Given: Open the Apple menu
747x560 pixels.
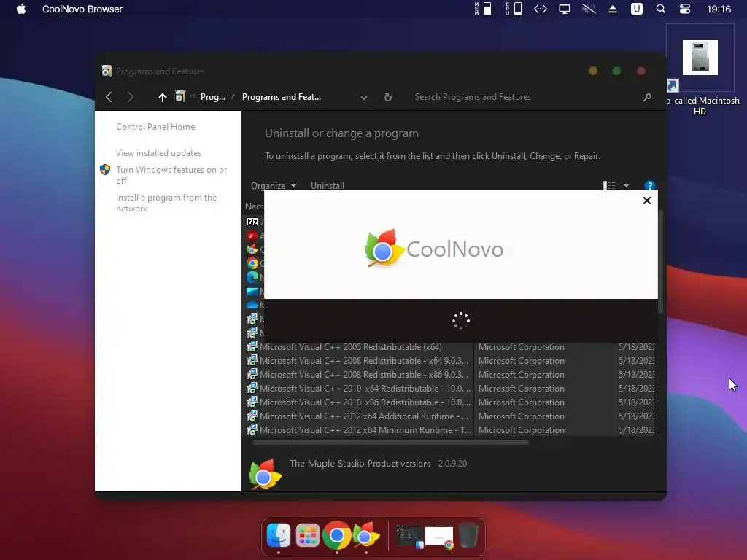Looking at the screenshot, I should coord(21,9).
